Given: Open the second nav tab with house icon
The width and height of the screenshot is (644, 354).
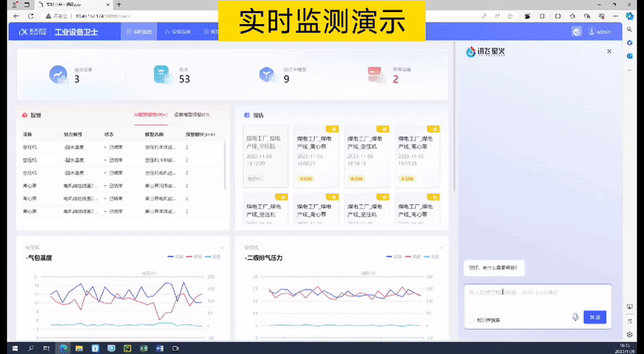Looking at the screenshot, I should tap(178, 31).
